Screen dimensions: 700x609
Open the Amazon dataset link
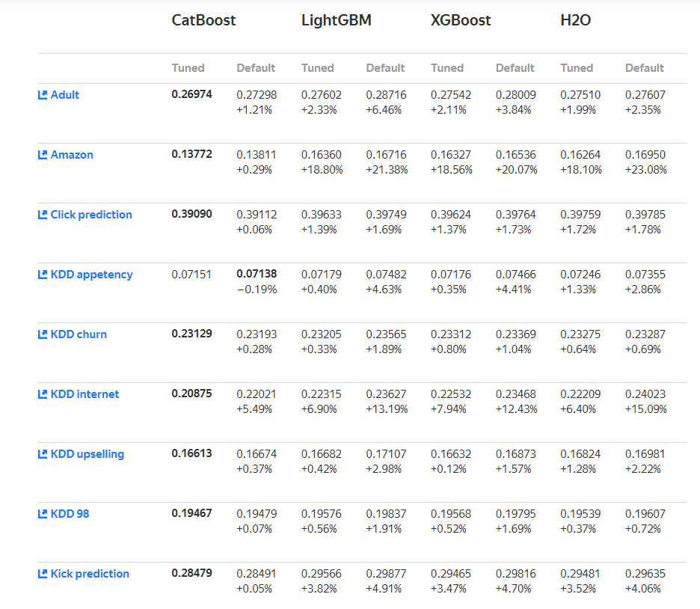click(x=72, y=155)
